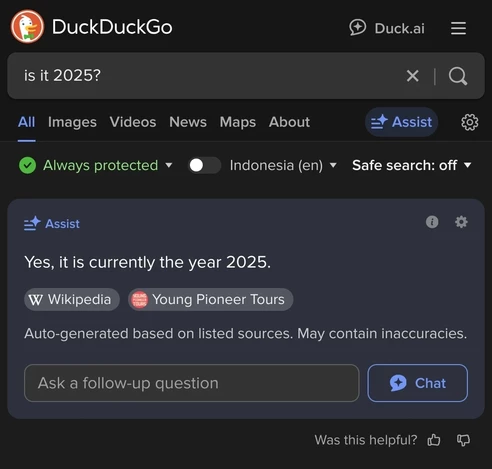Focus the Ask a follow-up question field
The width and height of the screenshot is (492, 469).
[x=192, y=383]
